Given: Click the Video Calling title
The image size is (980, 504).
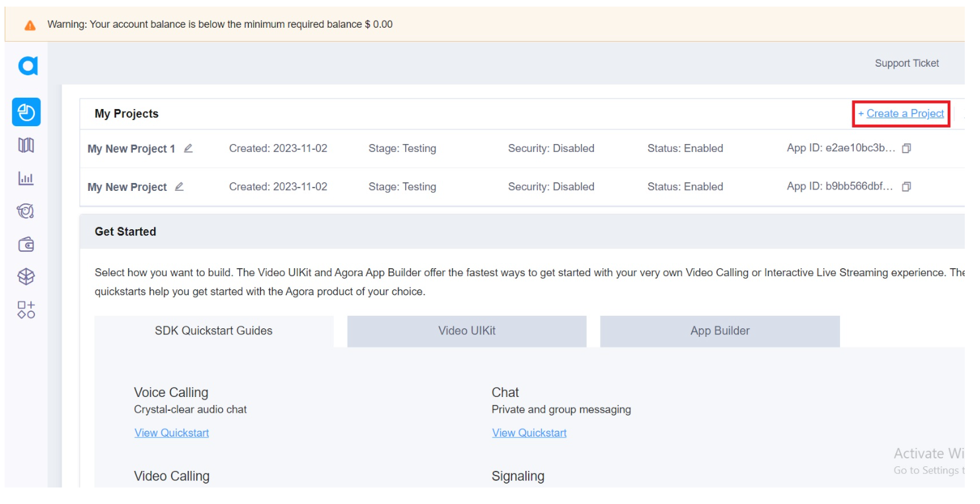Looking at the screenshot, I should coord(172,476).
